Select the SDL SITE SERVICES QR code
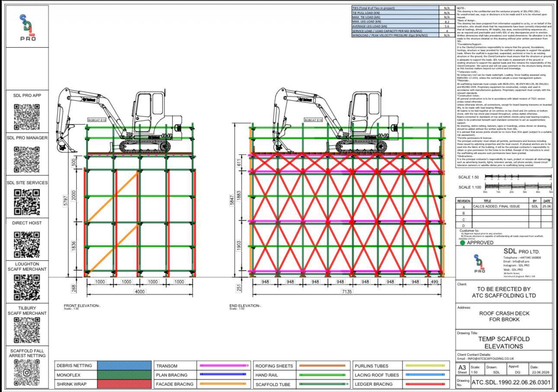Image resolution: width=558 pixels, height=392 pixels. (x=27, y=202)
